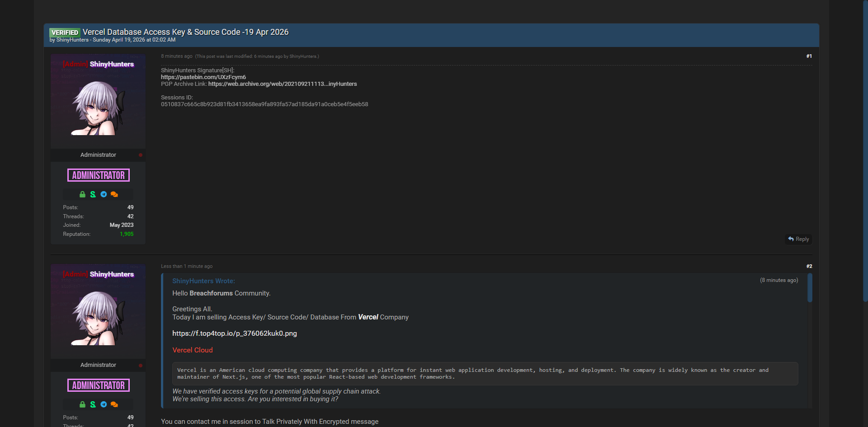Open the pastebin.com signature link
The image size is (868, 427).
click(203, 77)
